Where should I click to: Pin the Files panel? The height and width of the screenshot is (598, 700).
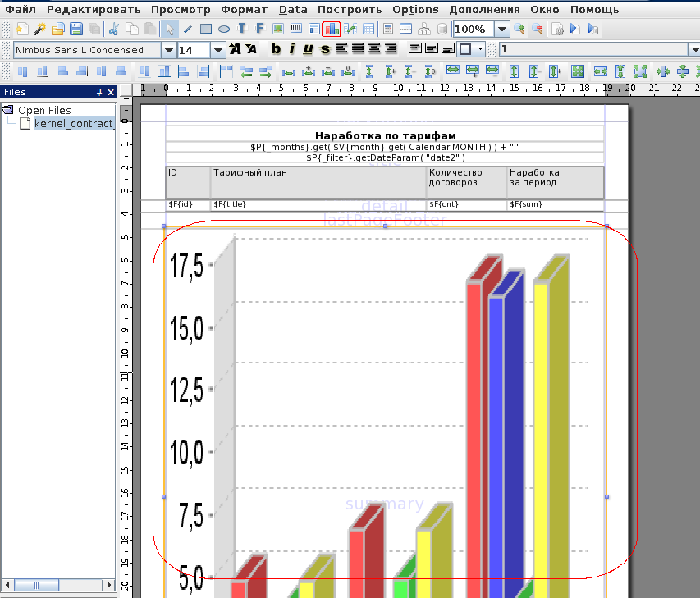[99, 92]
